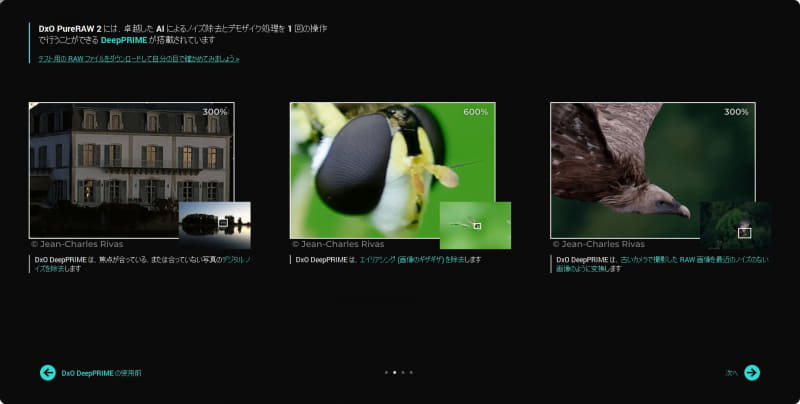Click the 'DxO PureRAW 2' header text
Image resolution: width=800 pixels, height=404 pixels.
click(x=70, y=29)
